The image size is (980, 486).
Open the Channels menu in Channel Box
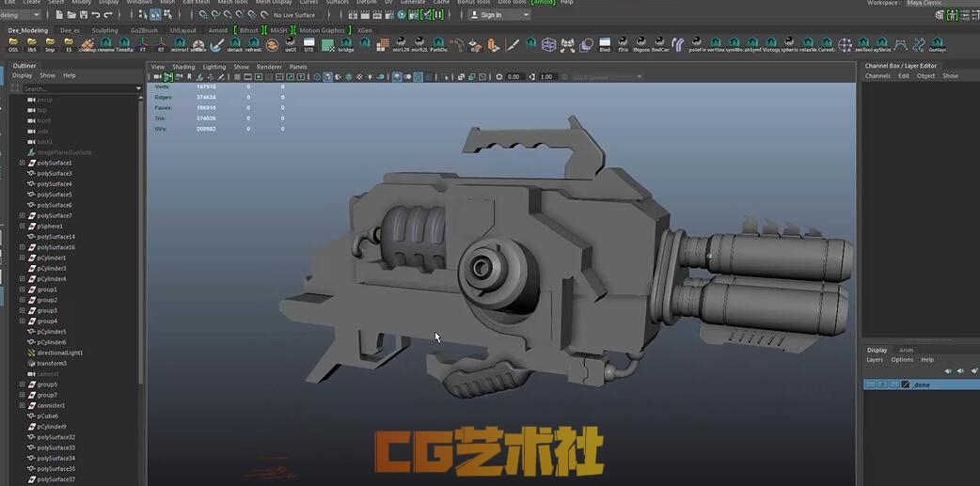(877, 75)
